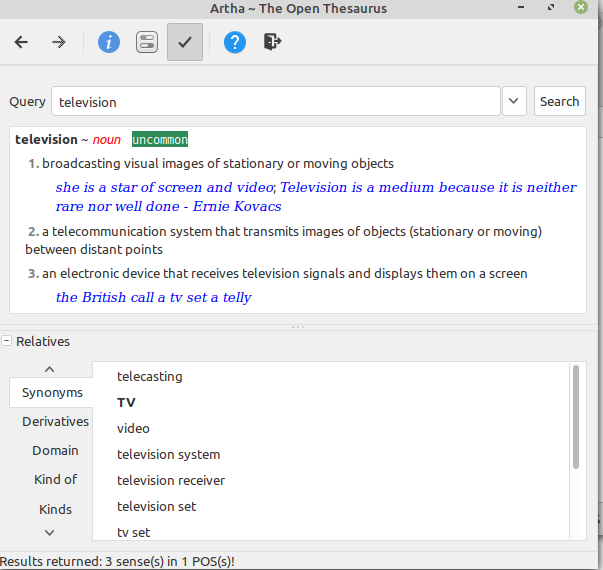Click the red 'noun' part of speech
The width and height of the screenshot is (603, 570).
point(107,140)
